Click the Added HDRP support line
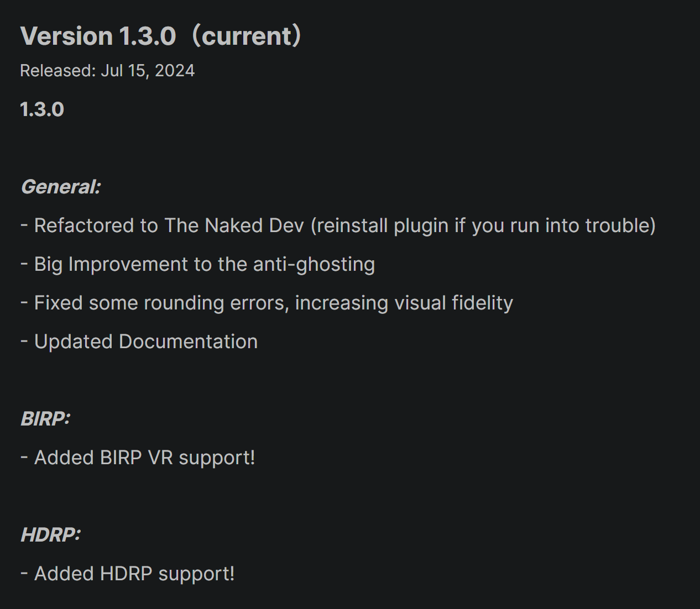 (127, 574)
